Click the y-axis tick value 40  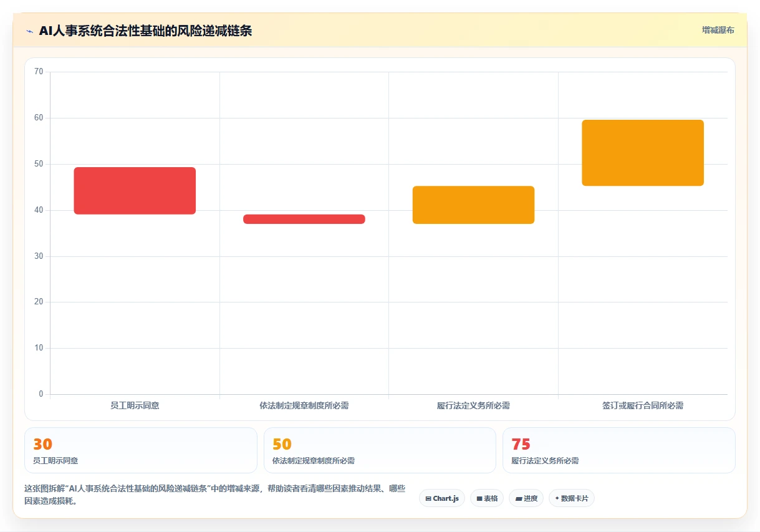pos(39,210)
